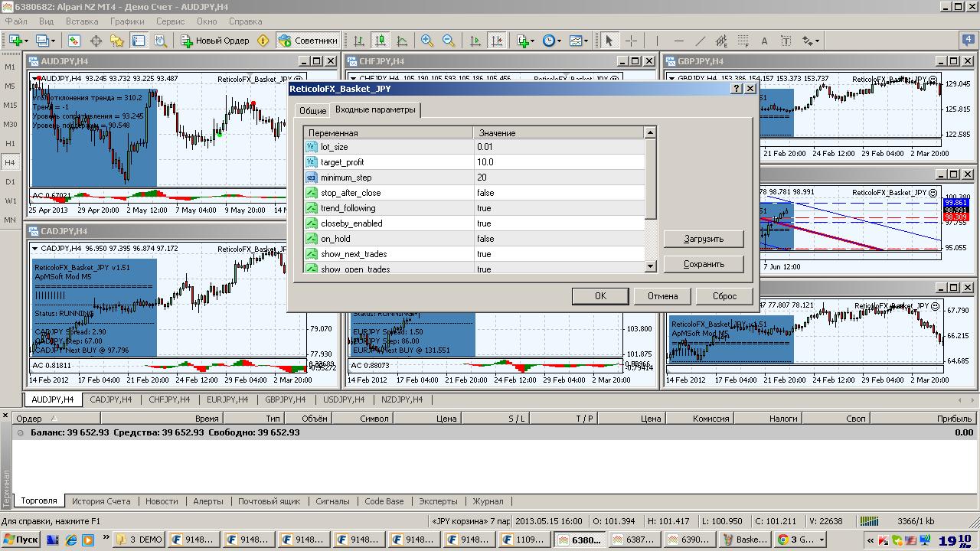Open the История Счета terminal tab
This screenshot has height=551, width=980.
[101, 501]
